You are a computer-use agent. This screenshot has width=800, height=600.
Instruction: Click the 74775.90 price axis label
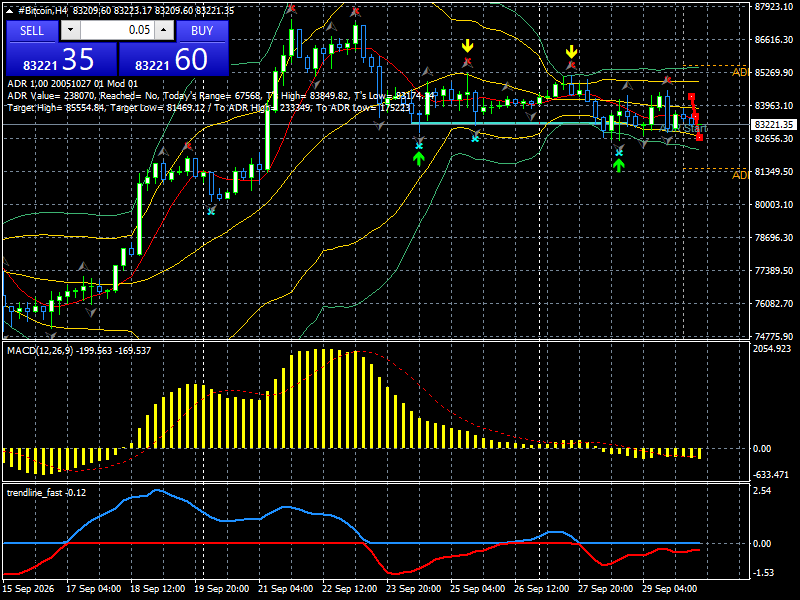pyautogui.click(x=773, y=336)
